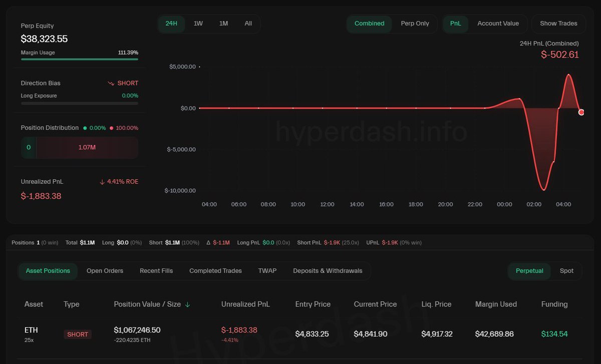Sort by Current Price column header
601x364 pixels.
tap(375, 304)
